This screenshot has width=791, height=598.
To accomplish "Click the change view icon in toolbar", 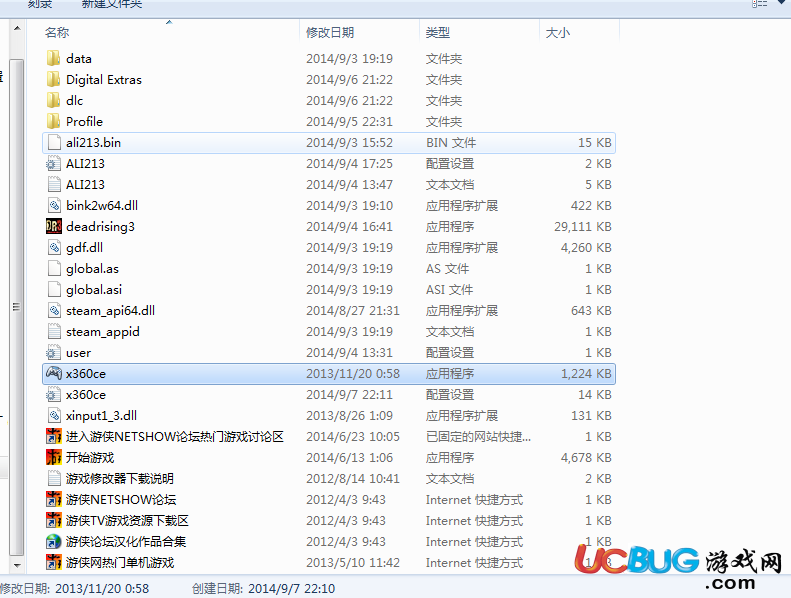I will (760, 4).
